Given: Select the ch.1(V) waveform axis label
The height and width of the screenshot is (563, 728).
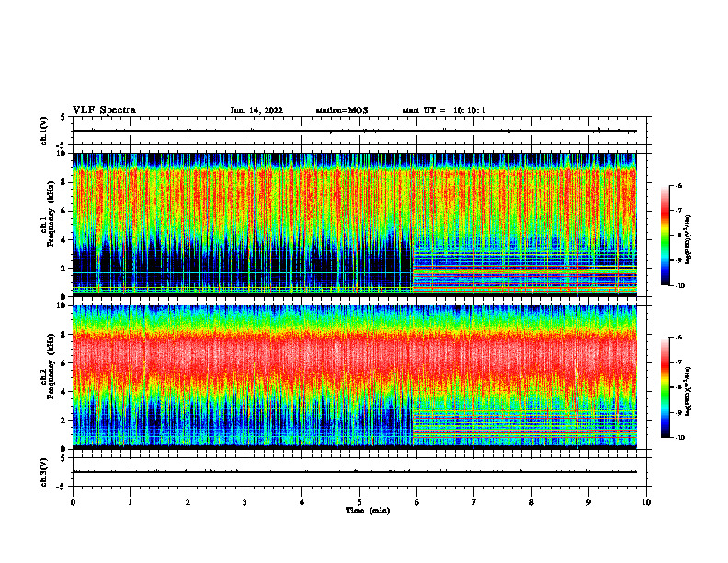Looking at the screenshot, I should click(x=44, y=131).
